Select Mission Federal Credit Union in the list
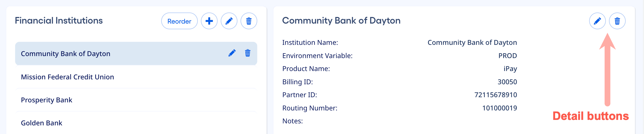This screenshot has width=644, height=134. [x=67, y=77]
